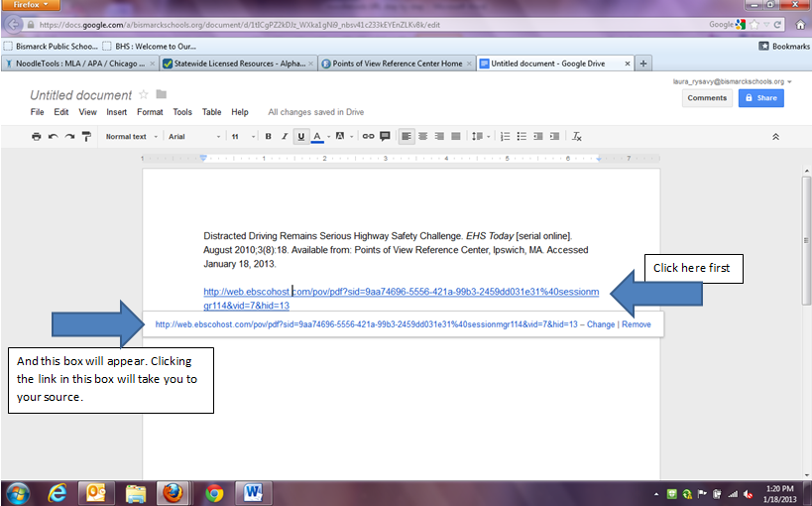Toggle underline formatting

[x=300, y=136]
